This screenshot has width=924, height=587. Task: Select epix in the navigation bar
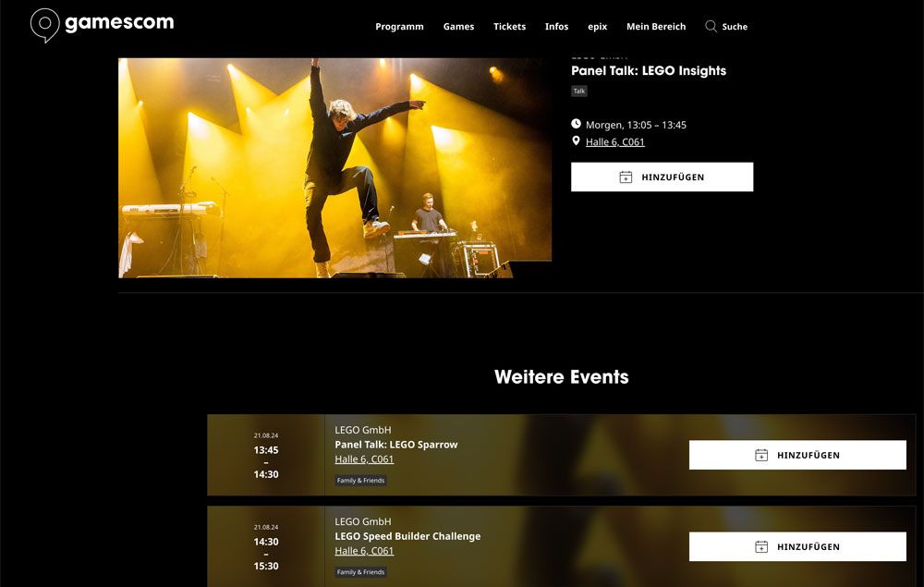pyautogui.click(x=598, y=27)
